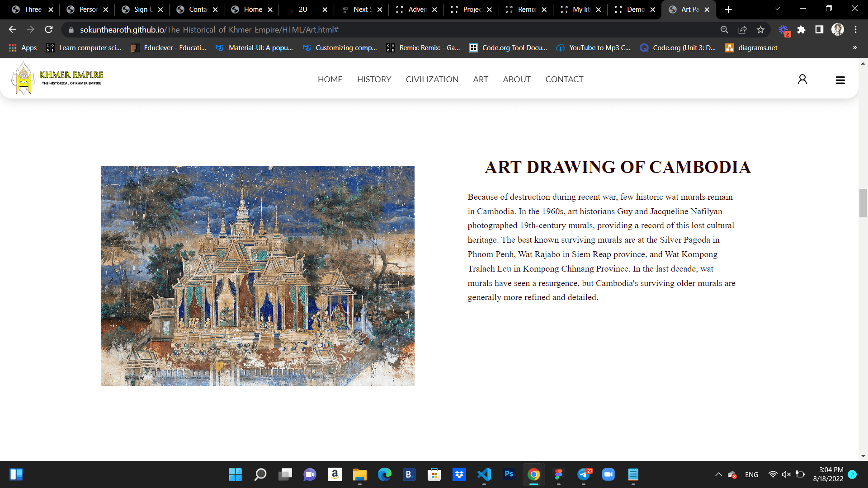Bookmark this page with star

point(760,29)
